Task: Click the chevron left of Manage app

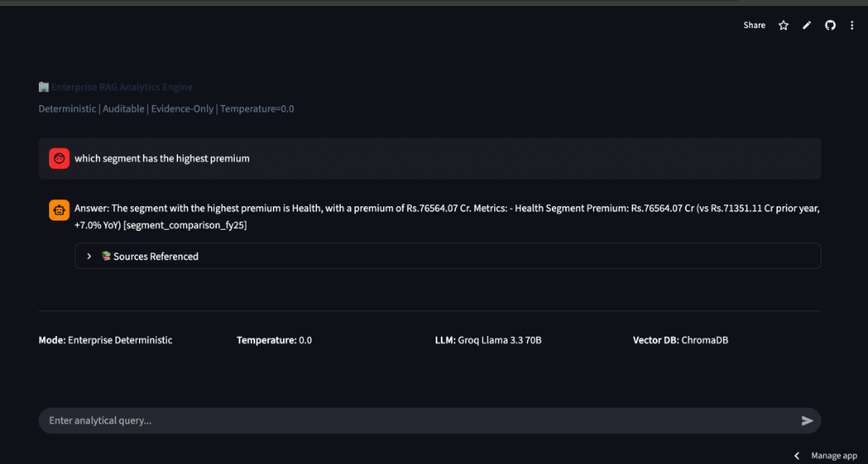Action: 797,456
